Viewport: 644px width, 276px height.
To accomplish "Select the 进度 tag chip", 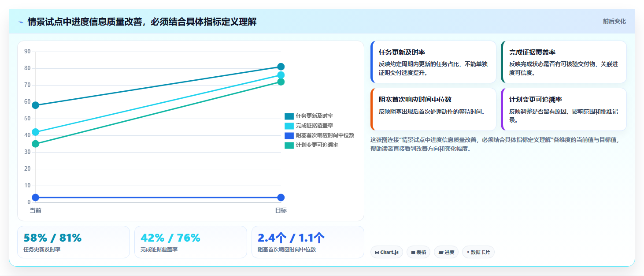I will coord(446,252).
